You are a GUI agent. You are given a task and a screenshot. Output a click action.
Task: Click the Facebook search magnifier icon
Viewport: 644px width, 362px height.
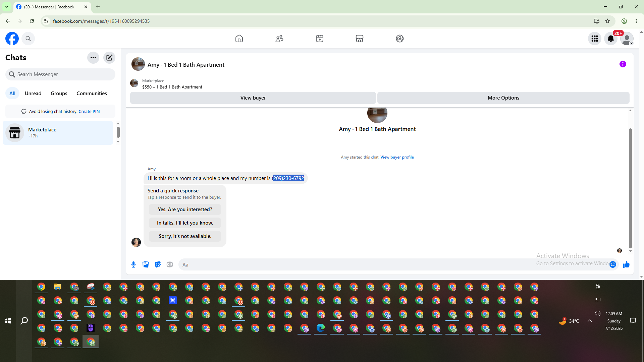[x=28, y=39]
